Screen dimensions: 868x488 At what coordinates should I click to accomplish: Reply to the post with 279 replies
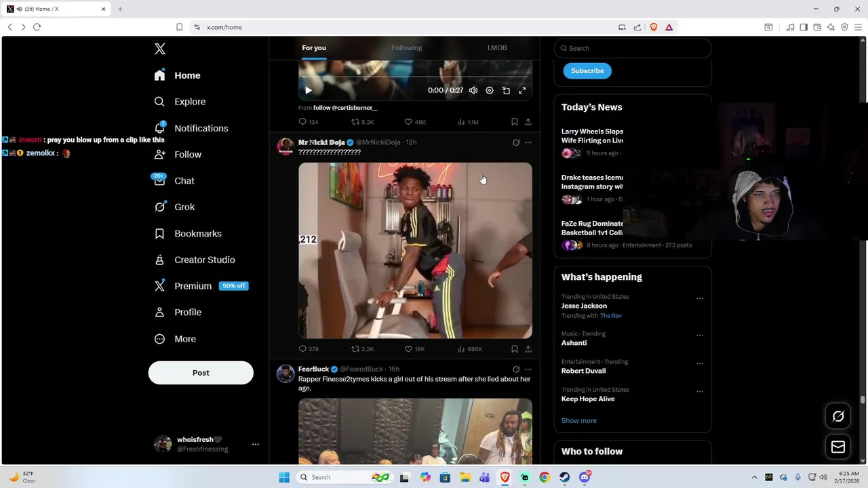click(309, 349)
